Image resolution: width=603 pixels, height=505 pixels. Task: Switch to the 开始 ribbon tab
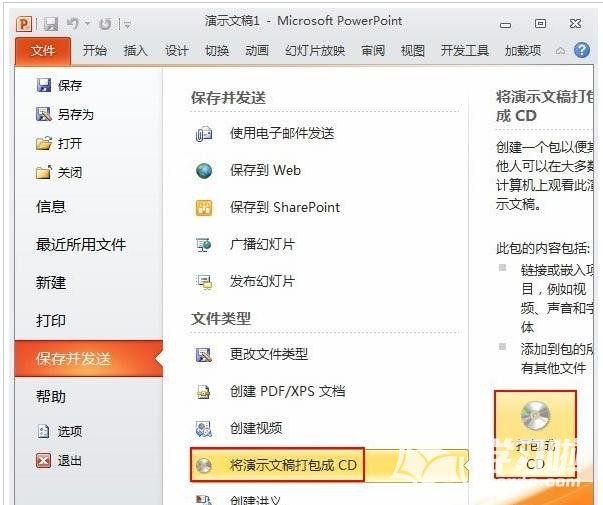(95, 50)
